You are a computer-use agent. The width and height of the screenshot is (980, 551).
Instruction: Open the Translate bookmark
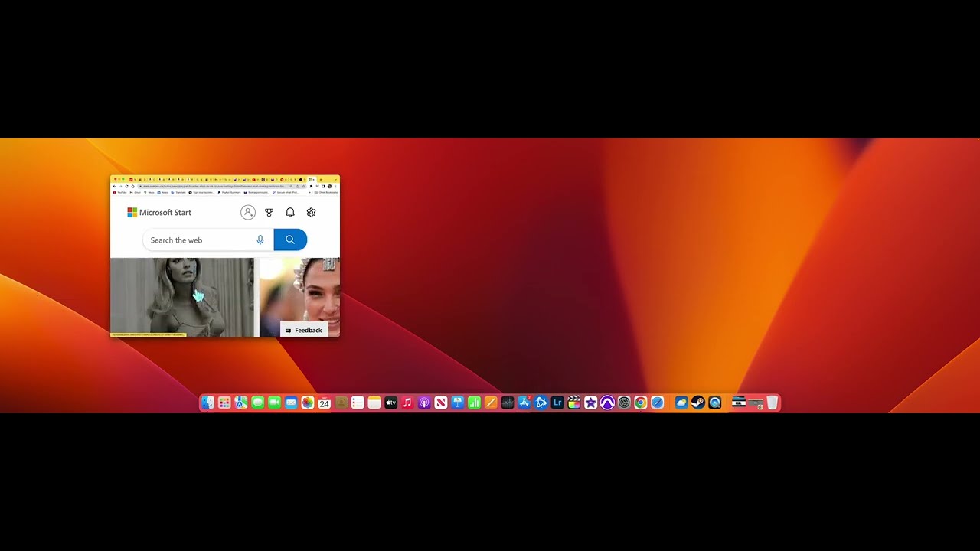pyautogui.click(x=179, y=192)
